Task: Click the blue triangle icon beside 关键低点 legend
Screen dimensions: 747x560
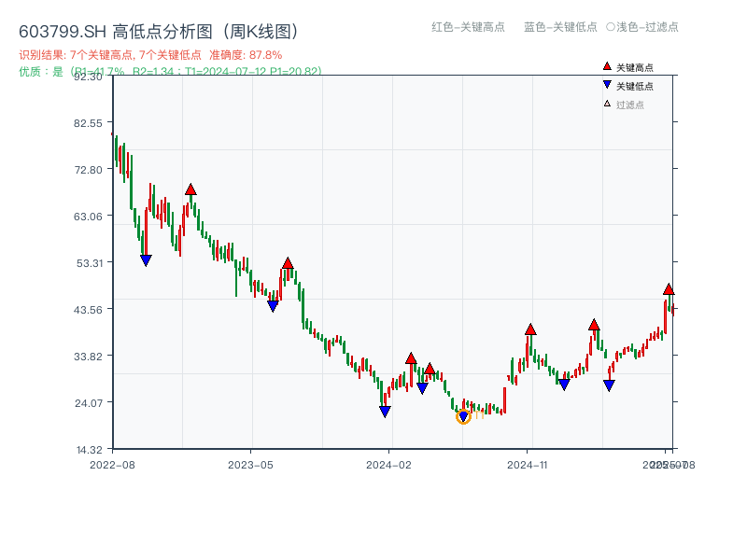Action: (x=607, y=85)
